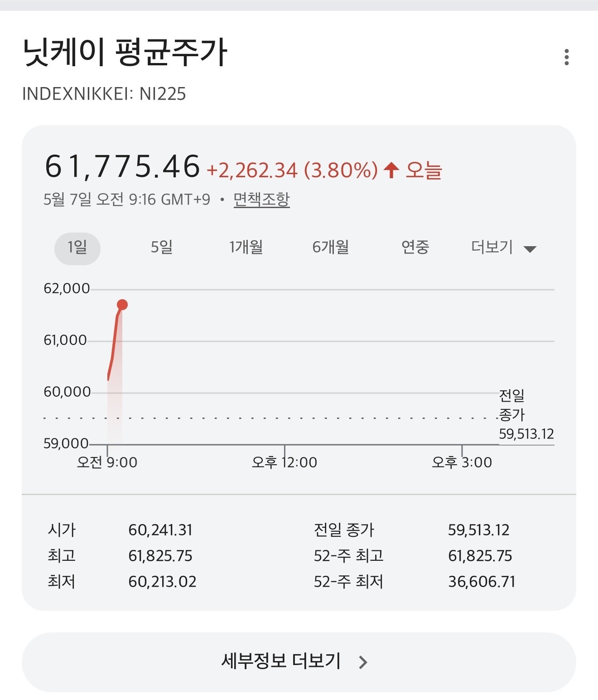Click the 시가 value 60,241.31
Viewport: 598px width, 700px height.
pos(160,530)
